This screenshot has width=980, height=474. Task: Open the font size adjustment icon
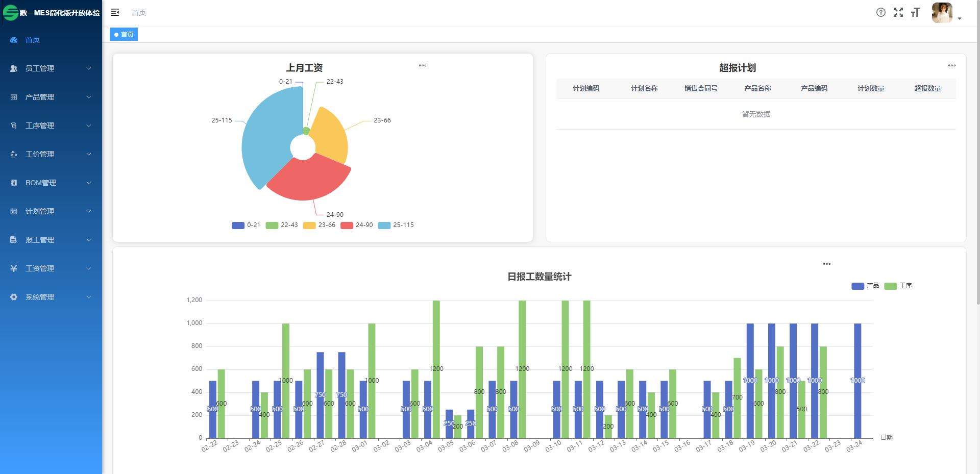coord(915,12)
